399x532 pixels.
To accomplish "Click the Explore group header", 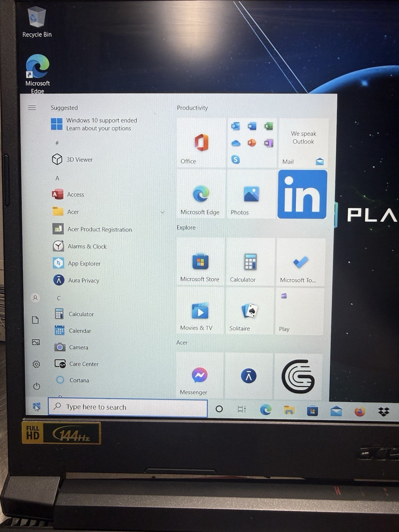I will point(186,227).
